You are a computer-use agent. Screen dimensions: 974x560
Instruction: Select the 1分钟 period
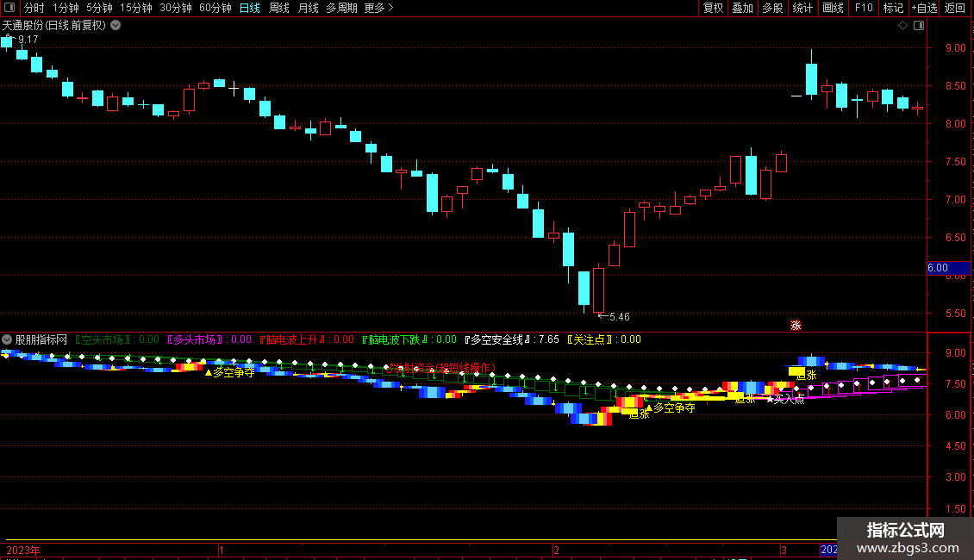(66, 8)
